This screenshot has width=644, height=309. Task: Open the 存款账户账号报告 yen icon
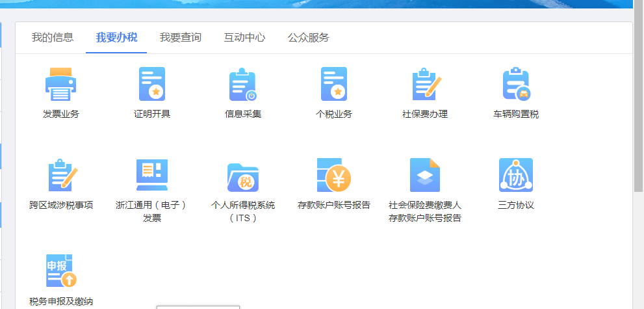(334, 175)
